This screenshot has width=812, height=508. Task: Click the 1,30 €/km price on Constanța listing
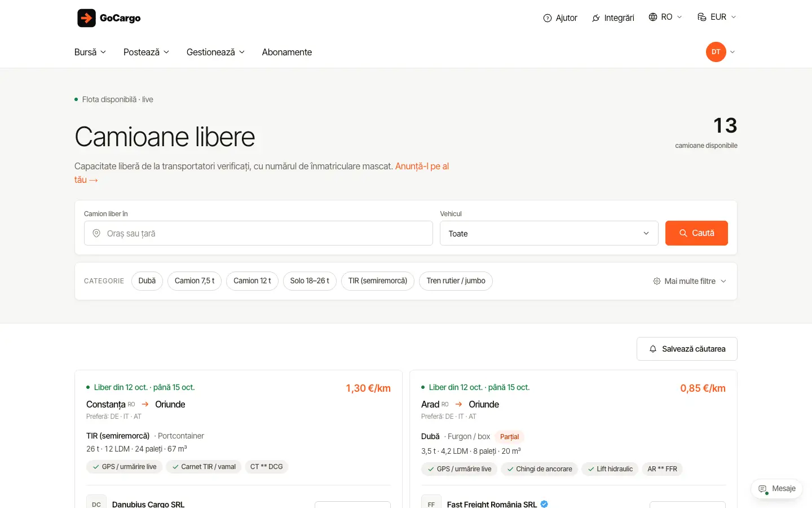(x=368, y=388)
